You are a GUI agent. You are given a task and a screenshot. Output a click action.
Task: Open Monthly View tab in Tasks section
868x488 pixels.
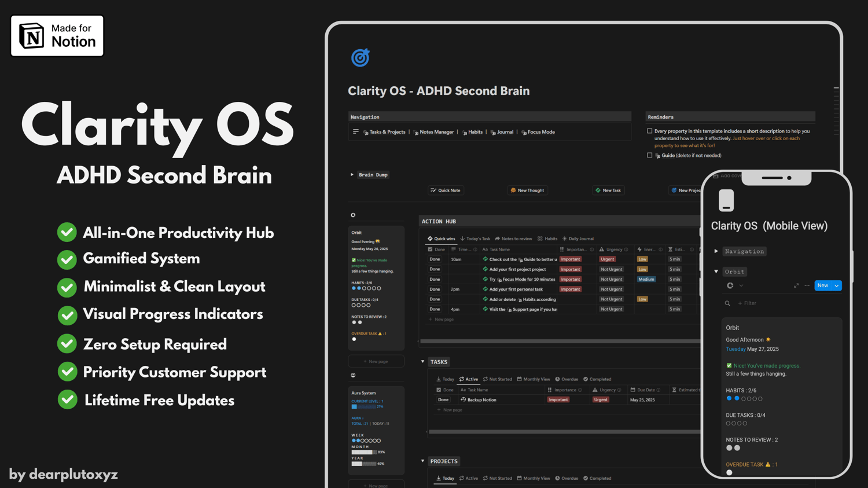[x=534, y=379]
